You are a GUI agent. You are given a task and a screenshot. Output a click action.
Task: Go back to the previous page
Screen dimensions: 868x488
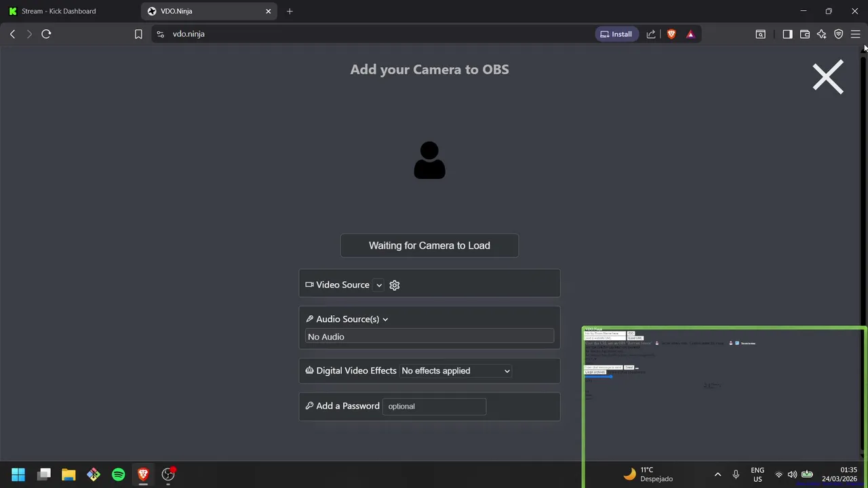point(13,34)
